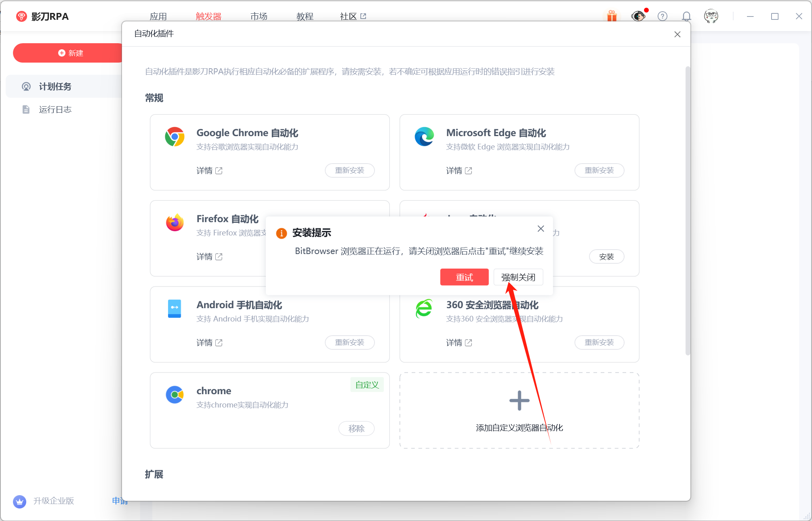The height and width of the screenshot is (521, 812).
Task: Click the plugin dialog vertical scrollbar
Action: (x=688, y=210)
